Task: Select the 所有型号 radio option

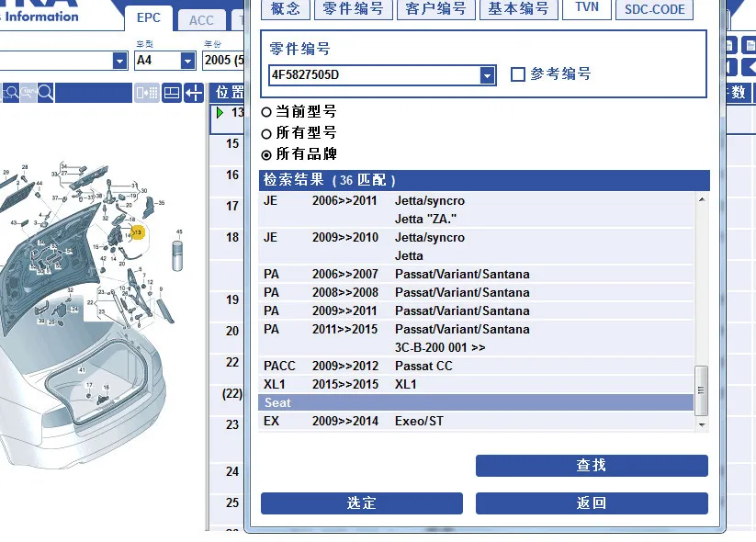Action: click(266, 133)
